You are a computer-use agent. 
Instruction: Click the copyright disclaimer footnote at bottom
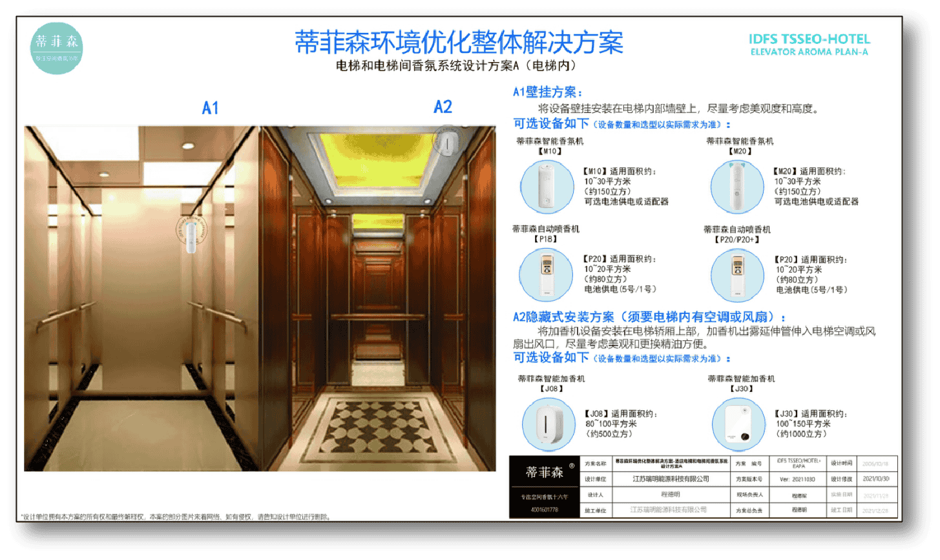coord(175,517)
